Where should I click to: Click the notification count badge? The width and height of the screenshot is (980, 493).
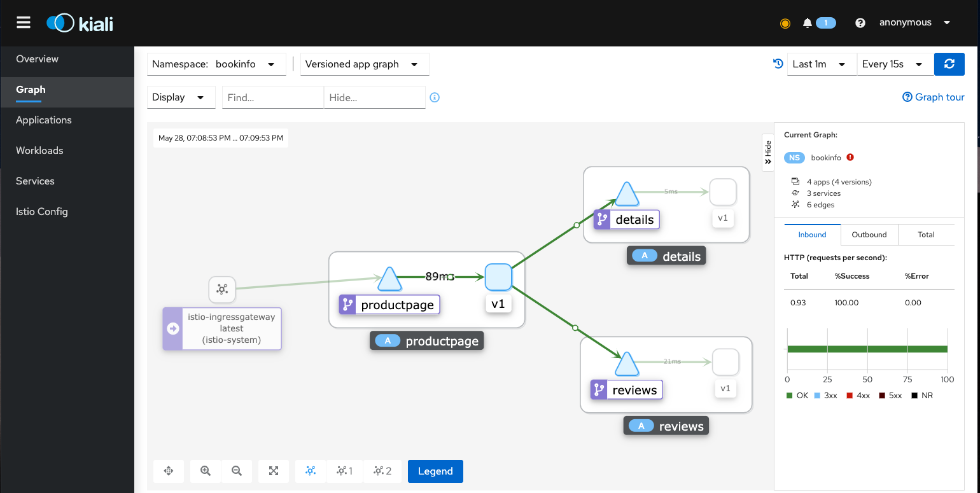pos(826,23)
